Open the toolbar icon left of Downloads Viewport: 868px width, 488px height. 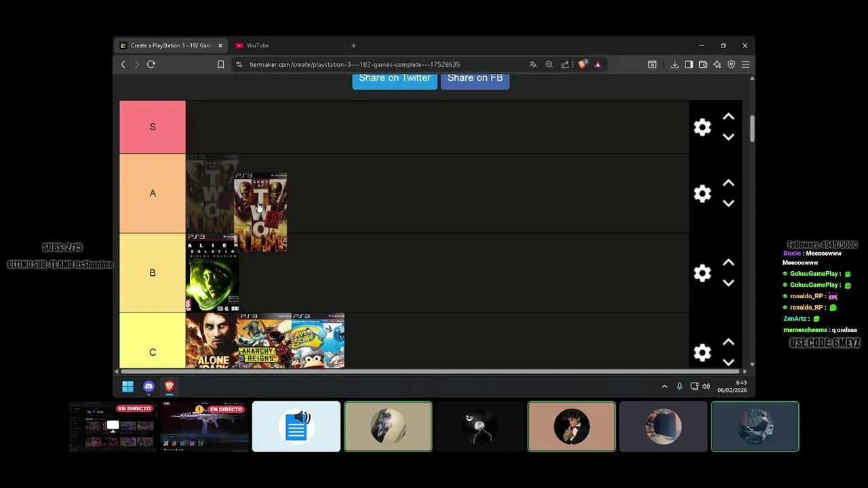click(652, 64)
